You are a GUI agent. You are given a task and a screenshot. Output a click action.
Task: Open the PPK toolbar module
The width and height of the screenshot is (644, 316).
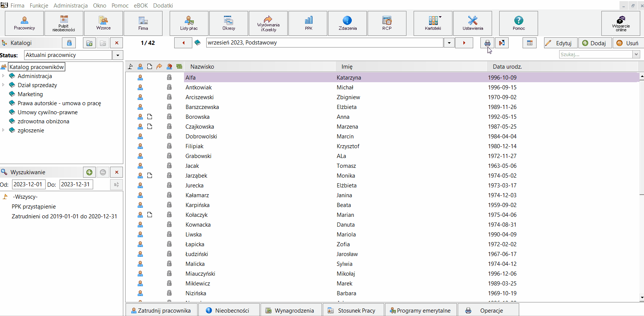[x=308, y=23]
